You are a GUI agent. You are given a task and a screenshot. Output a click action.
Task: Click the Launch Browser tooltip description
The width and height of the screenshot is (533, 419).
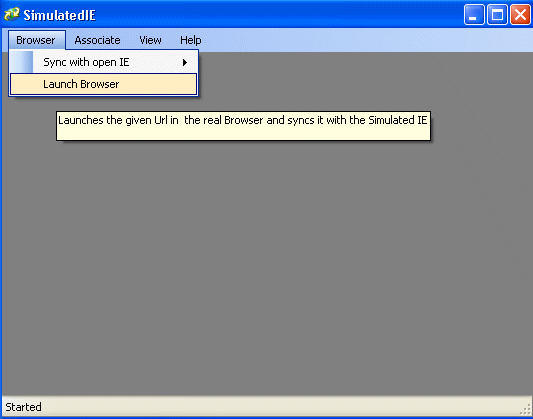243,126
